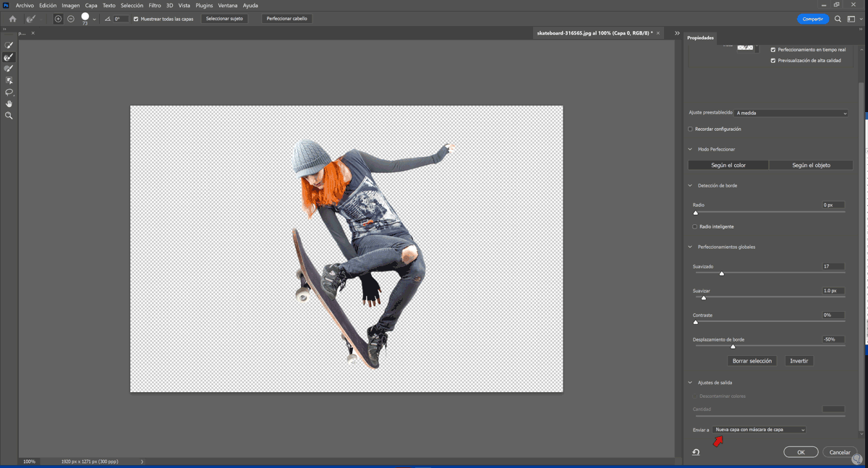
Task: Click the add-to-selection plus icon
Action: tap(58, 19)
